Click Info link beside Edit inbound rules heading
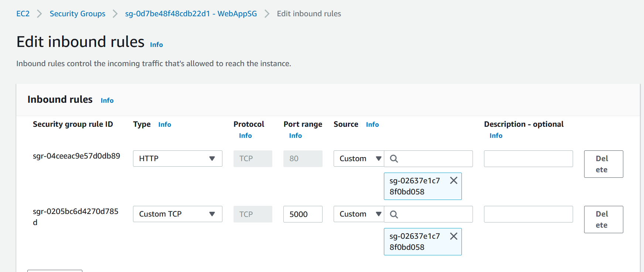This screenshot has width=644, height=272. [156, 45]
